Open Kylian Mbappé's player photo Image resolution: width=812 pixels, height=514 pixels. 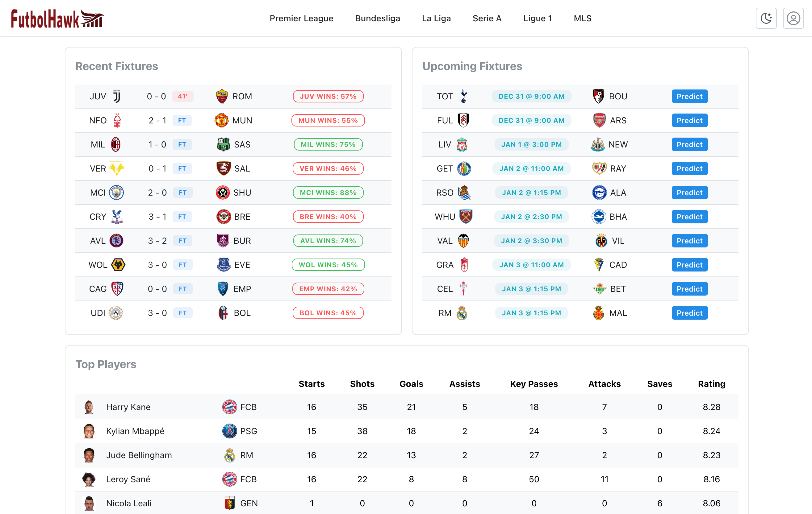pyautogui.click(x=89, y=431)
